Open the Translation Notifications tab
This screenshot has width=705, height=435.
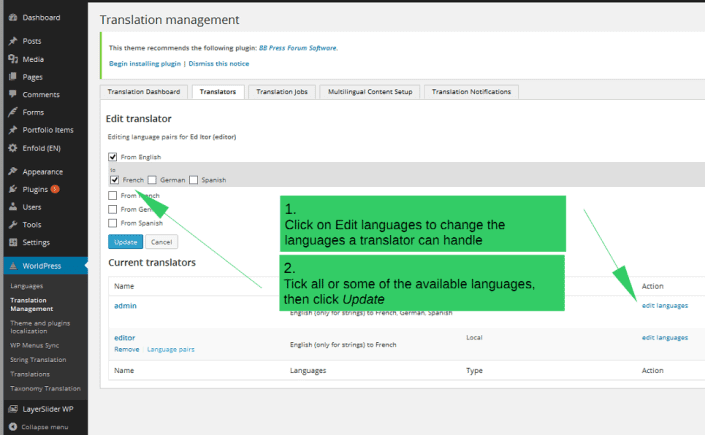(x=471, y=92)
